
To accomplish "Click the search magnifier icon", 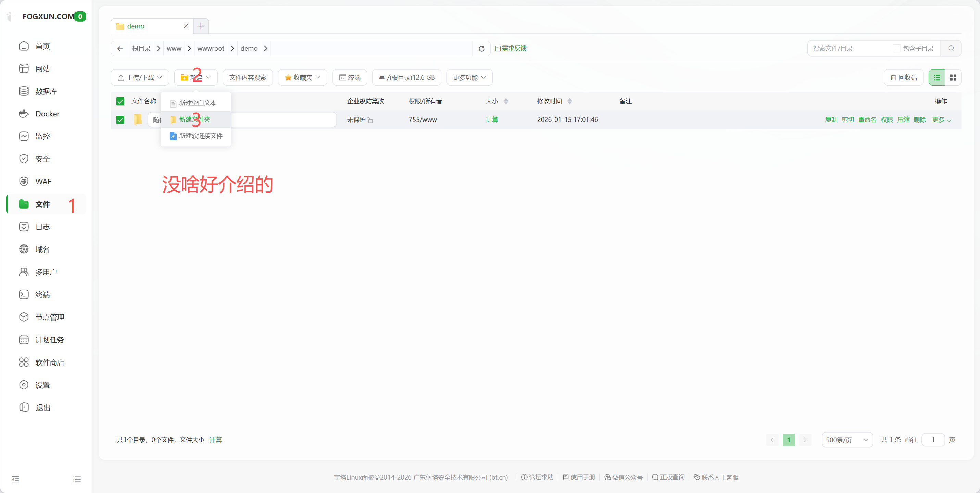I will click(951, 48).
